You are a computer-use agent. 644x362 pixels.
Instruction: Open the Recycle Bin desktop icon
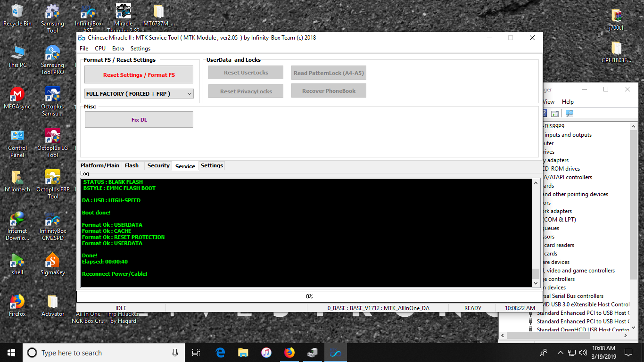[x=17, y=15]
